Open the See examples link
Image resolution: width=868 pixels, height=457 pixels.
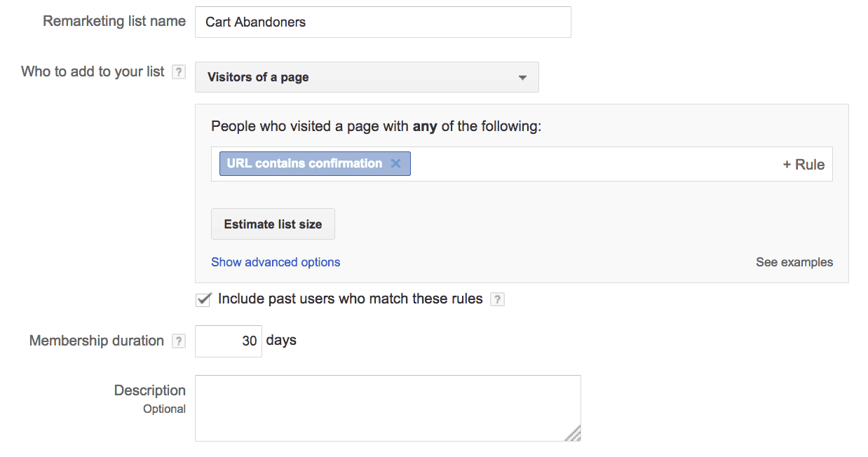click(x=794, y=262)
